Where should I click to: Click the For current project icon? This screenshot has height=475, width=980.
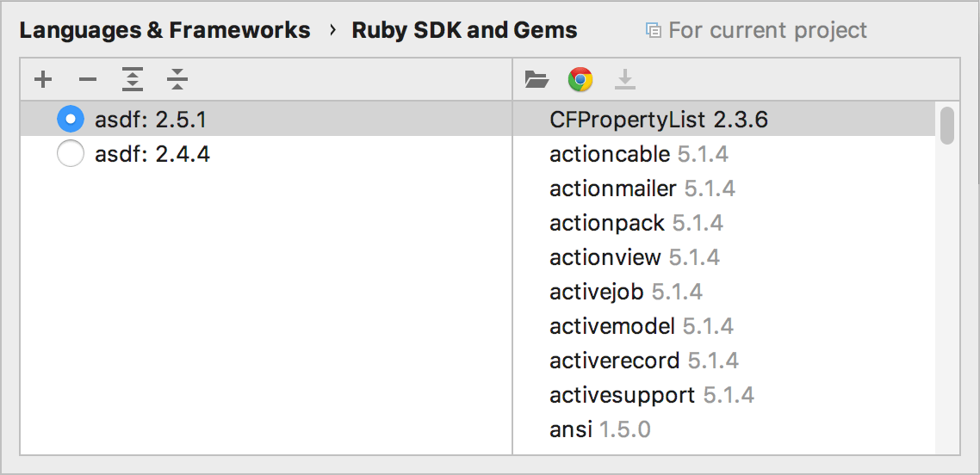click(654, 31)
